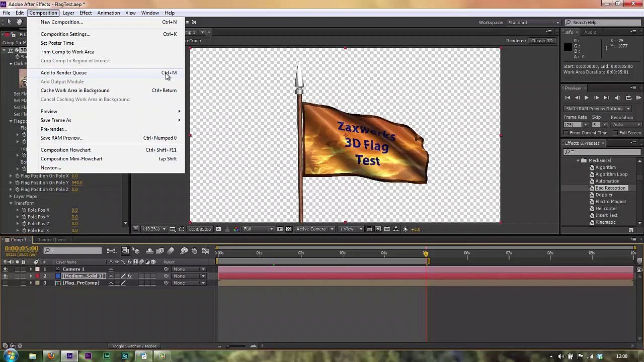Select the Electro Magnet effect

(x=611, y=202)
